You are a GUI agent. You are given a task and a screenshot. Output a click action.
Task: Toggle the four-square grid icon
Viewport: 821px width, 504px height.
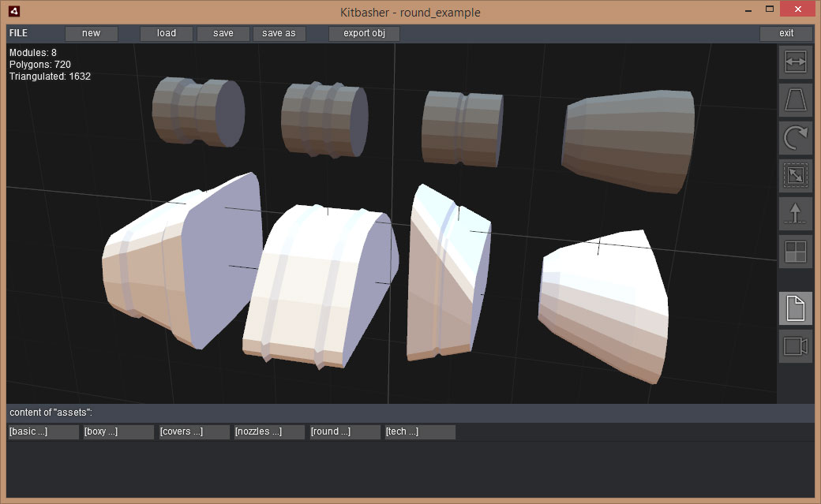[x=796, y=252]
